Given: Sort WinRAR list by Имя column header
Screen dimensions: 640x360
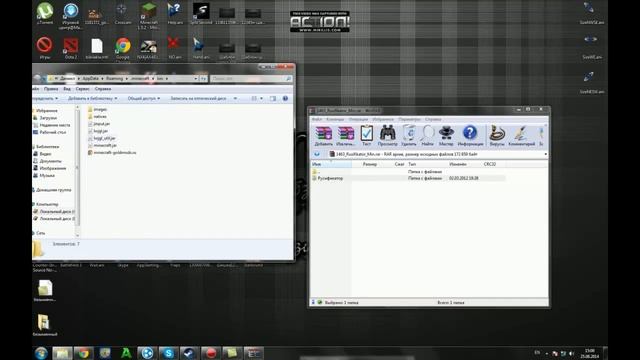Looking at the screenshot, I should click(x=331, y=164).
